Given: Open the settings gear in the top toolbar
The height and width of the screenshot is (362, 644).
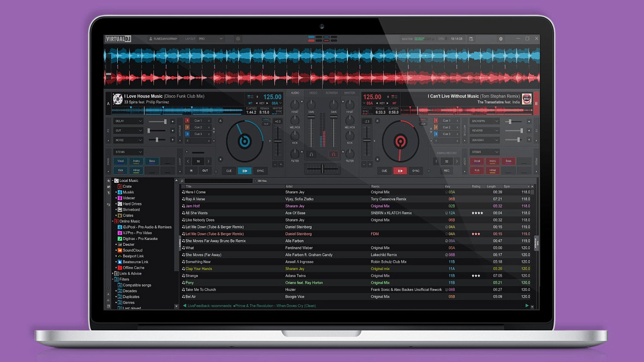Looking at the screenshot, I should 501,39.
